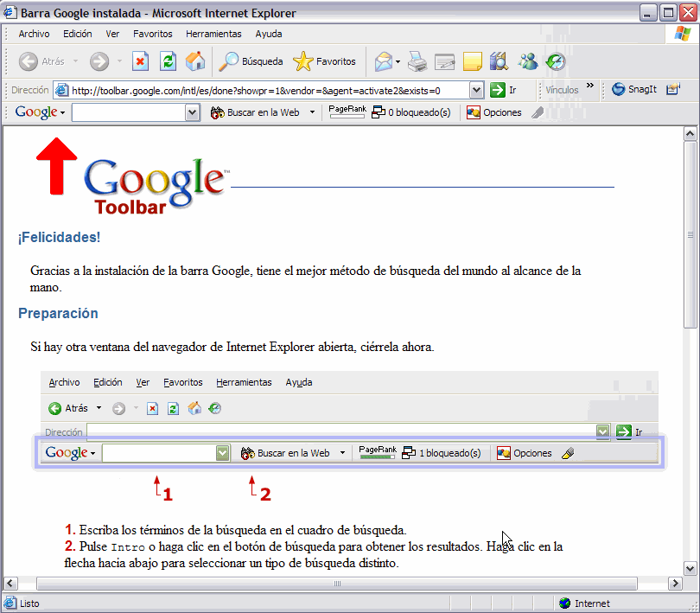Open the Favoritos menu in menu bar
The image size is (700, 613).
152,34
